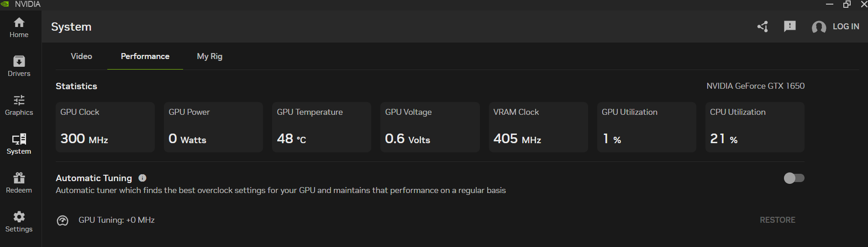This screenshot has height=247, width=868.
Task: Open Settings gear in sidebar
Action: tap(19, 222)
